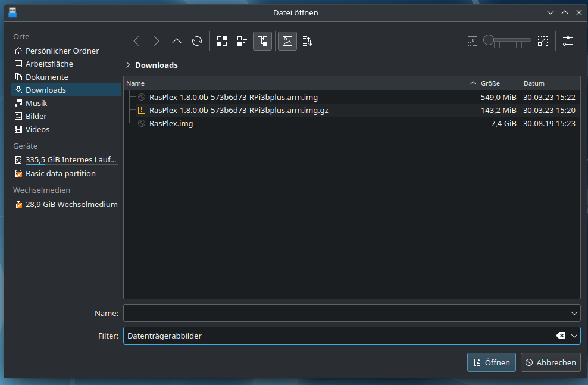Open Musik folder in places
This screenshot has height=385, width=588.
pos(67,103)
